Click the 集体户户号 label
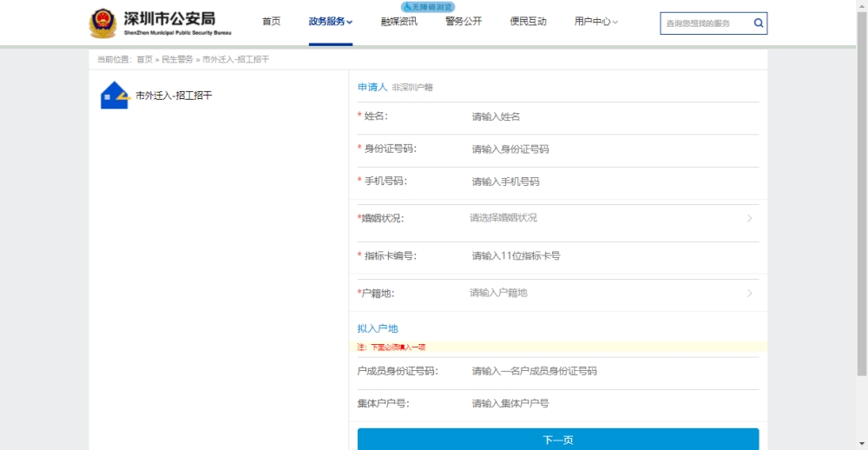868x450 pixels. click(383, 404)
